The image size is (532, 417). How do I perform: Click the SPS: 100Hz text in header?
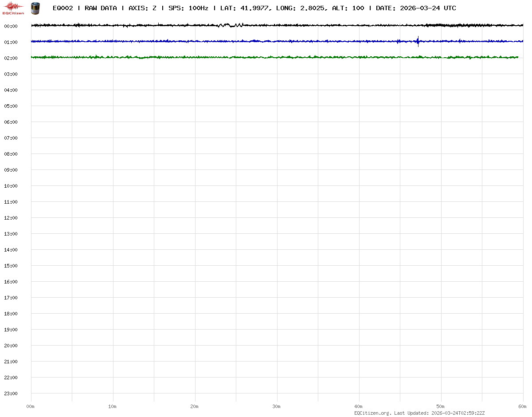tap(188, 8)
